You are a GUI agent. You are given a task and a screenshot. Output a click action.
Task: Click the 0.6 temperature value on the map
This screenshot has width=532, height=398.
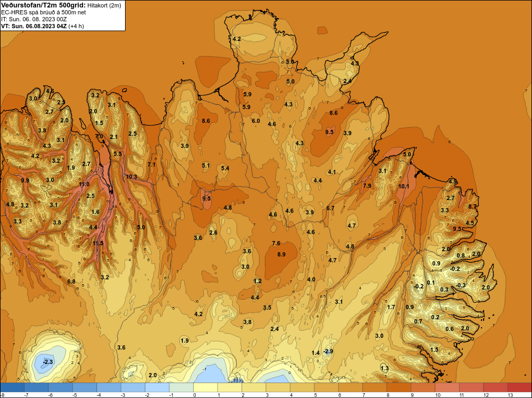click(x=450, y=329)
